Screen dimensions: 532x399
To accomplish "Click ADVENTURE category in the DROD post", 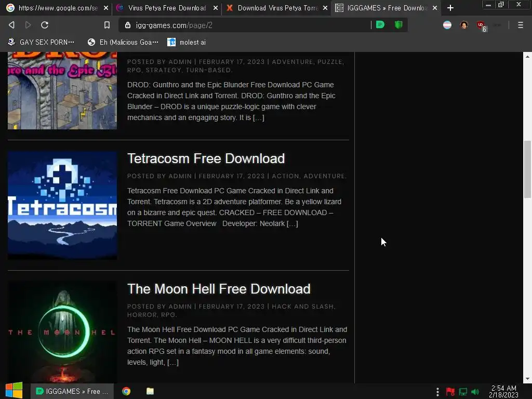I will point(292,62).
